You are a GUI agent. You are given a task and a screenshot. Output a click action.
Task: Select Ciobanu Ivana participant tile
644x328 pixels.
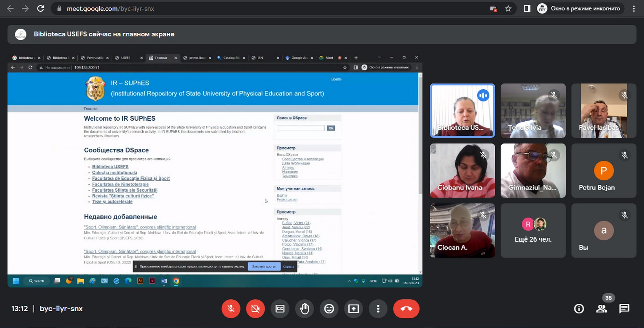click(462, 171)
